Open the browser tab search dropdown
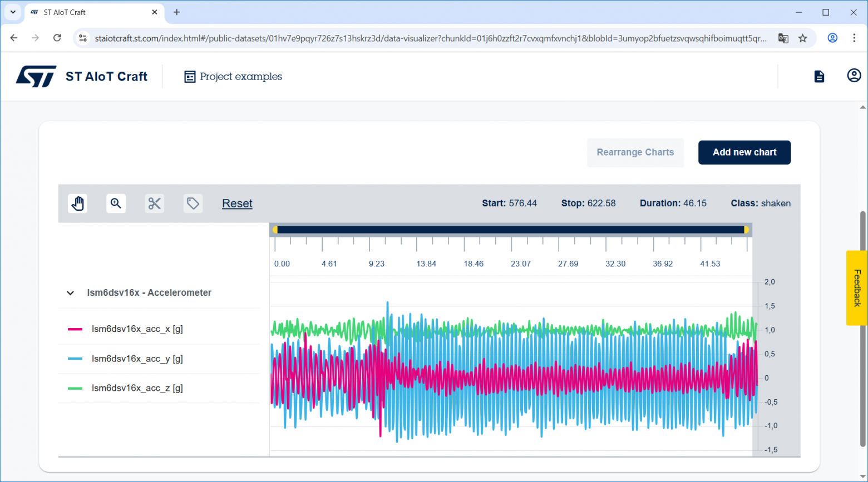The width and height of the screenshot is (868, 482). pyautogui.click(x=13, y=12)
